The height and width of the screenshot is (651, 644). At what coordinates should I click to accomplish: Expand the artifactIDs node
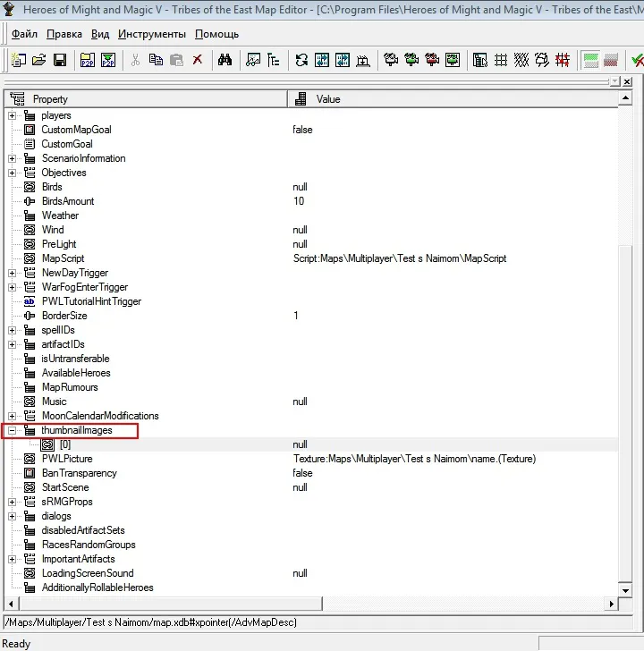click(12, 344)
